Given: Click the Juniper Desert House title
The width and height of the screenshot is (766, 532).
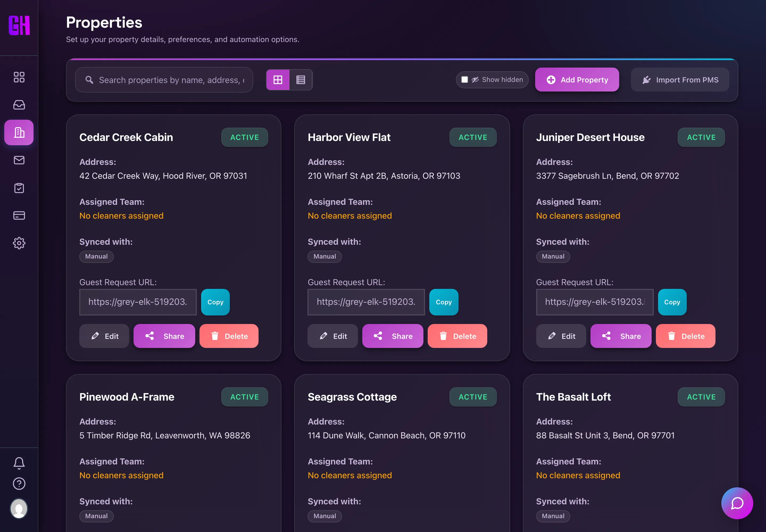Looking at the screenshot, I should point(590,137).
